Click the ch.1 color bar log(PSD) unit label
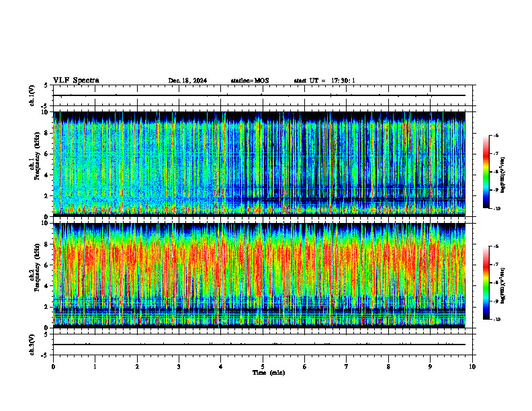The height and width of the screenshot is (411, 532). (503, 175)
